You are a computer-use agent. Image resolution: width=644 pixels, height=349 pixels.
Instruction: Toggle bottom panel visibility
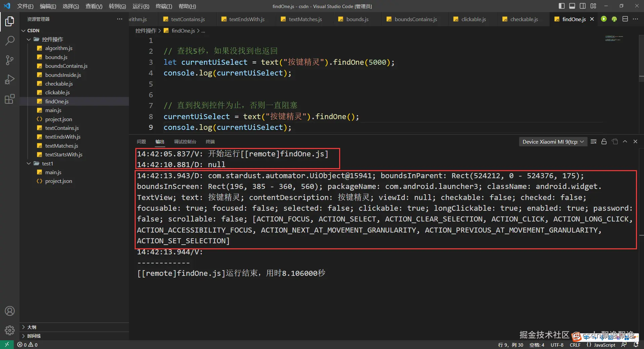coord(572,6)
